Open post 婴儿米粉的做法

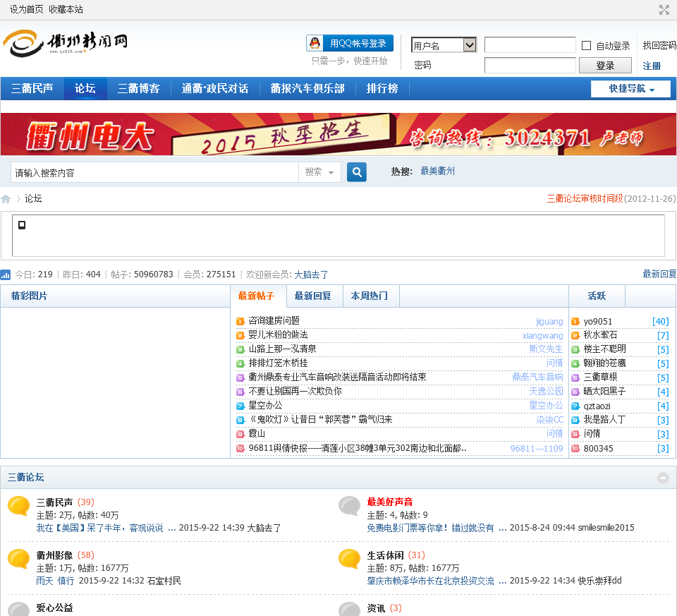coord(278,334)
